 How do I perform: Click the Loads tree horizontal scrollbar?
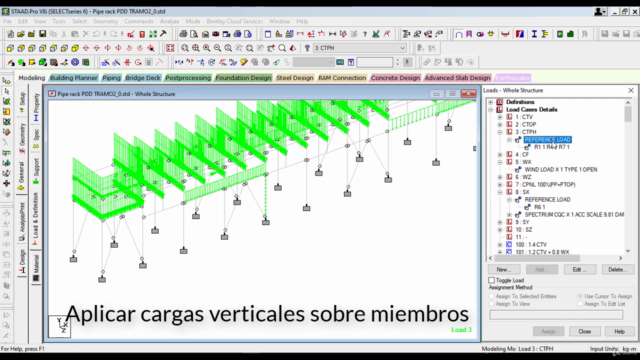point(556,258)
